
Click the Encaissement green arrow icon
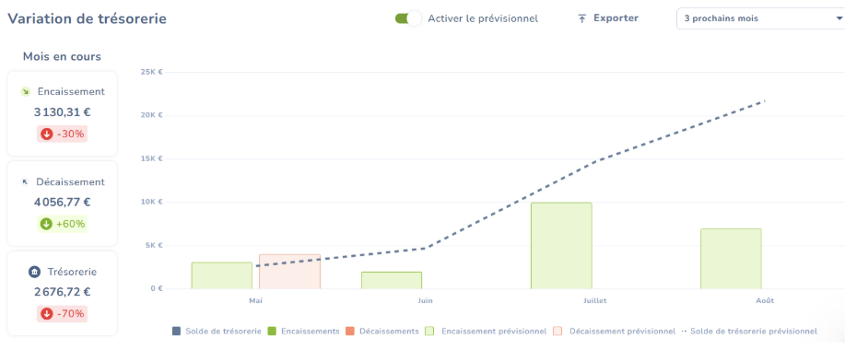[25, 92]
